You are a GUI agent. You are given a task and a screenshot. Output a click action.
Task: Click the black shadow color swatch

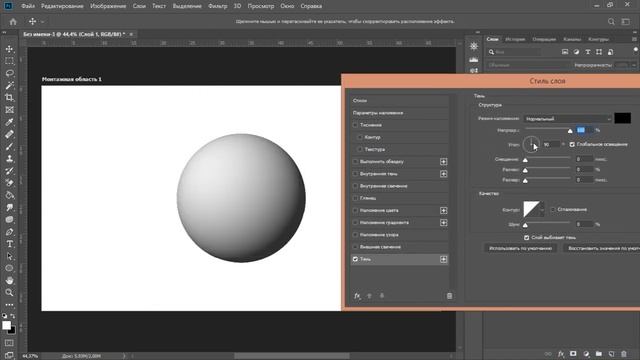tap(622, 118)
